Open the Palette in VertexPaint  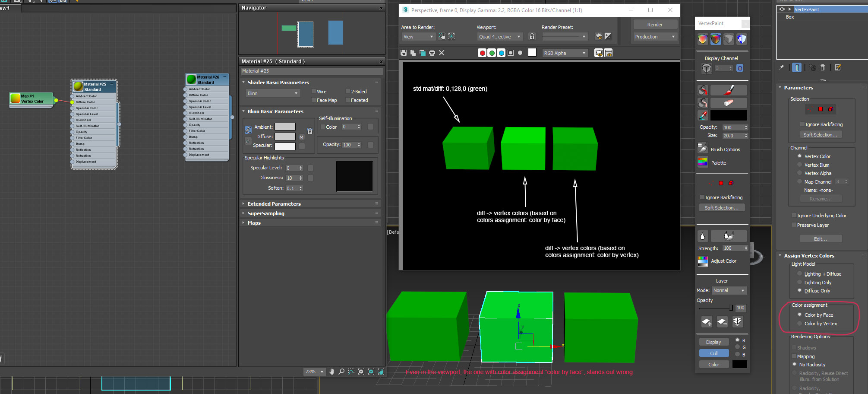click(x=703, y=162)
